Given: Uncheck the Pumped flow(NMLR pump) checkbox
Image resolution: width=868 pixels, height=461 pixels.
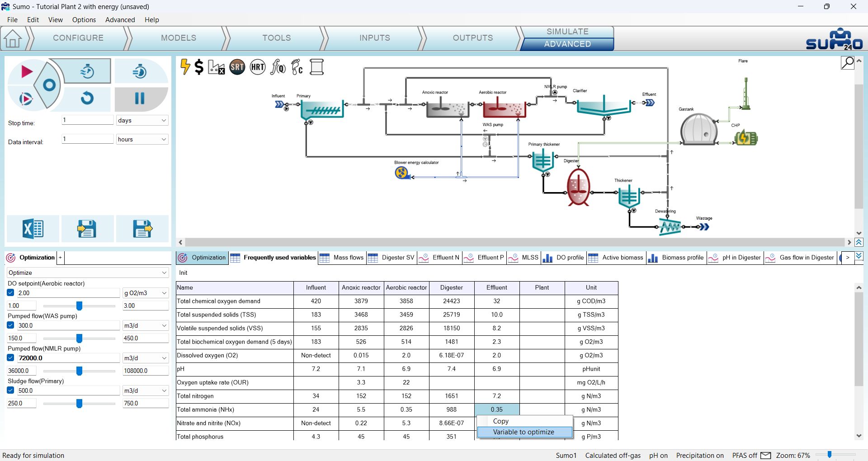Looking at the screenshot, I should pos(11,358).
